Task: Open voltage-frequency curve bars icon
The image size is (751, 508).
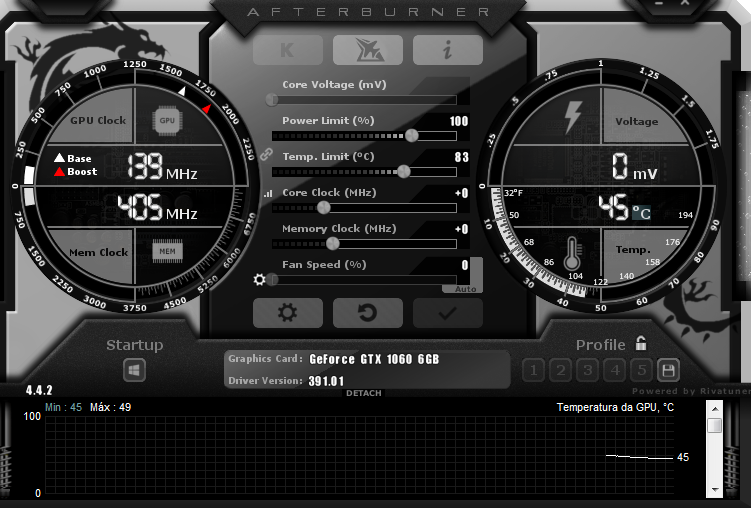Action: [x=268, y=193]
